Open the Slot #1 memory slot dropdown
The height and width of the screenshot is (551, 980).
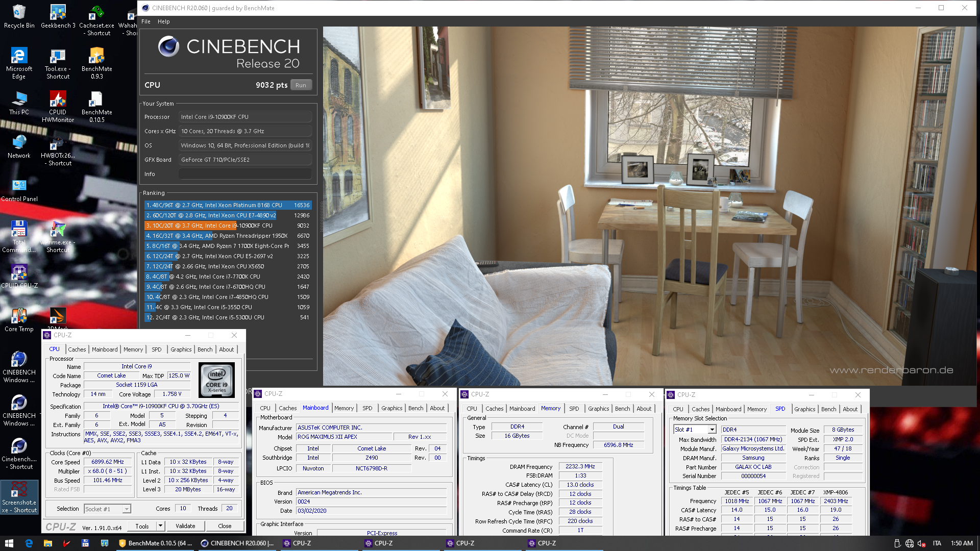695,430
